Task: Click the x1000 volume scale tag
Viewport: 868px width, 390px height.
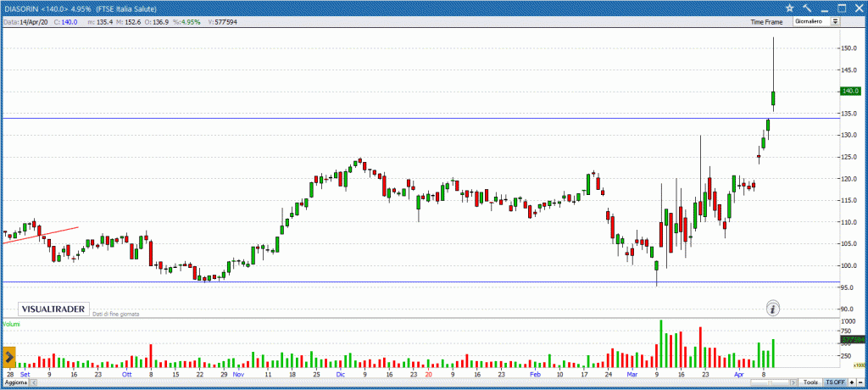Action: (860, 365)
